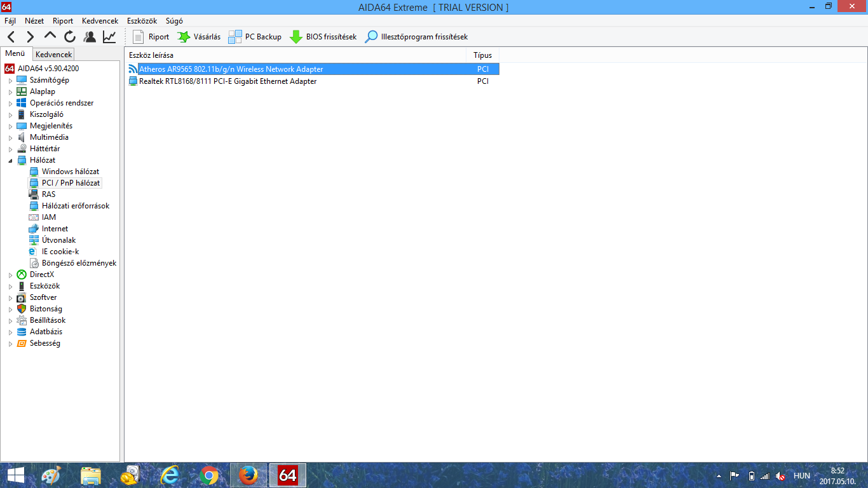Image resolution: width=868 pixels, height=488 pixels.
Task: Open PC Backup from the toolbar
Action: [255, 37]
